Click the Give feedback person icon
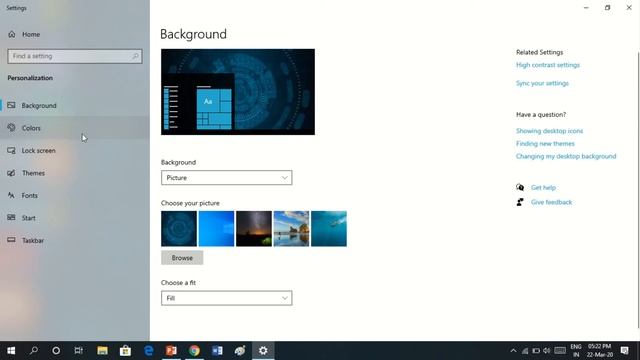This screenshot has height=360, width=640. (x=520, y=202)
